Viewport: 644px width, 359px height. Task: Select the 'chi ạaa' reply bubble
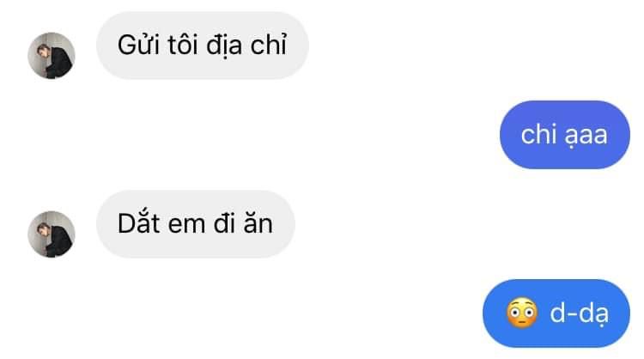(x=565, y=135)
